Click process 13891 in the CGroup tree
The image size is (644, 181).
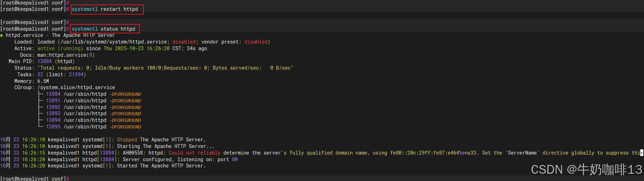[93, 101]
